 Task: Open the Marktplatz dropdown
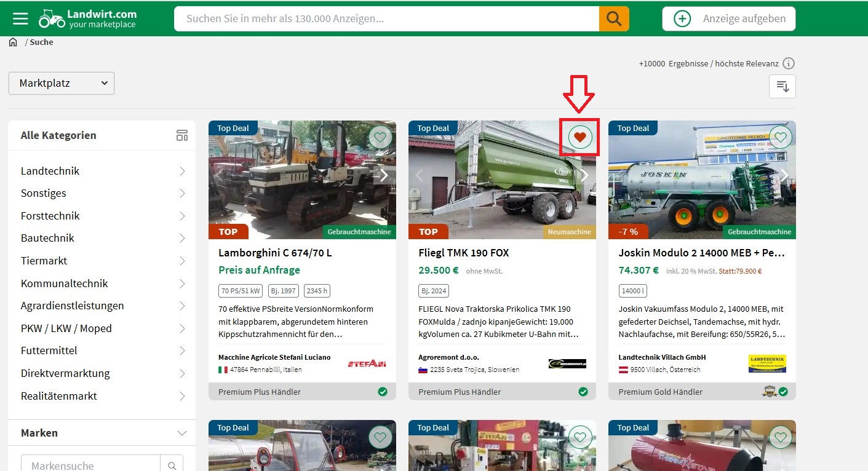point(61,83)
